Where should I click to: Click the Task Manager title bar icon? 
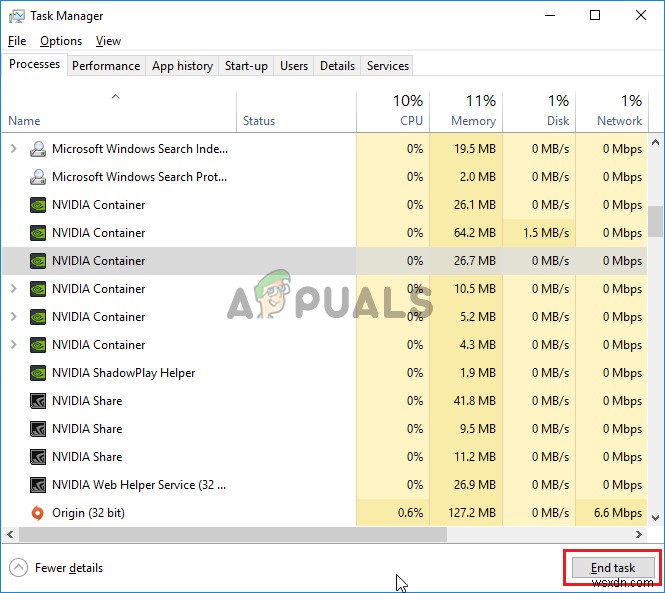(x=17, y=16)
